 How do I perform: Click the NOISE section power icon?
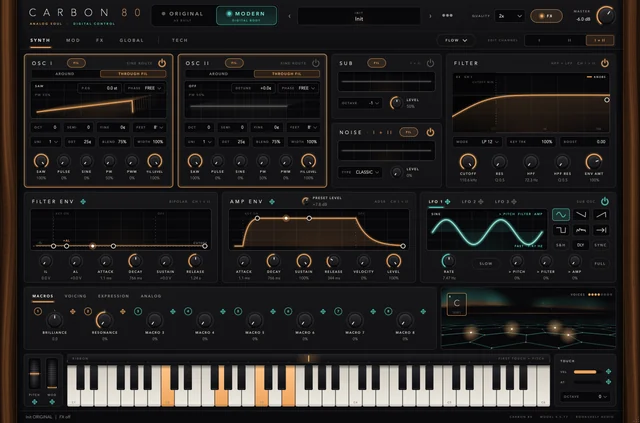[x=430, y=132]
